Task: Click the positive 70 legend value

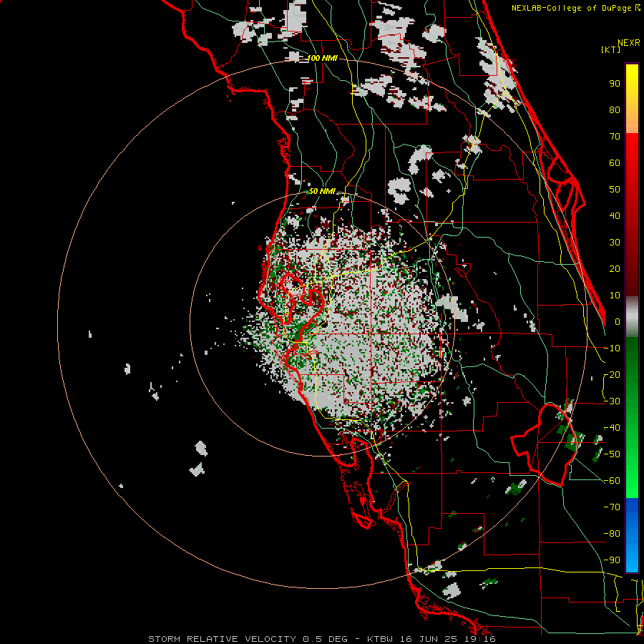Action: 615,137
